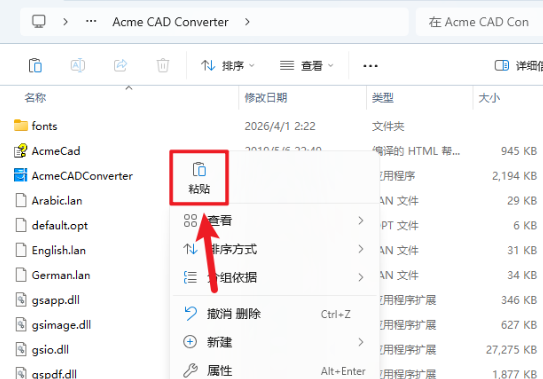This screenshot has height=379, width=543.
Task: Select the gsimage.dll file icon
Action: pos(21,325)
